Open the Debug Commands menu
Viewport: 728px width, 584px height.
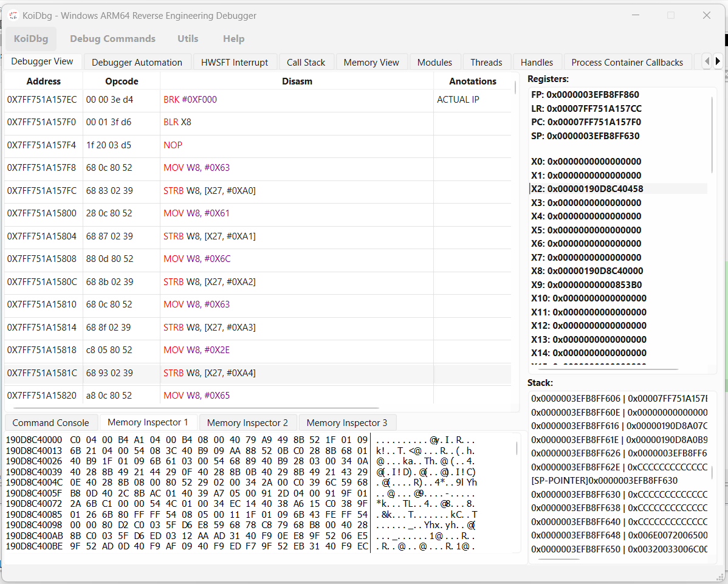point(113,38)
